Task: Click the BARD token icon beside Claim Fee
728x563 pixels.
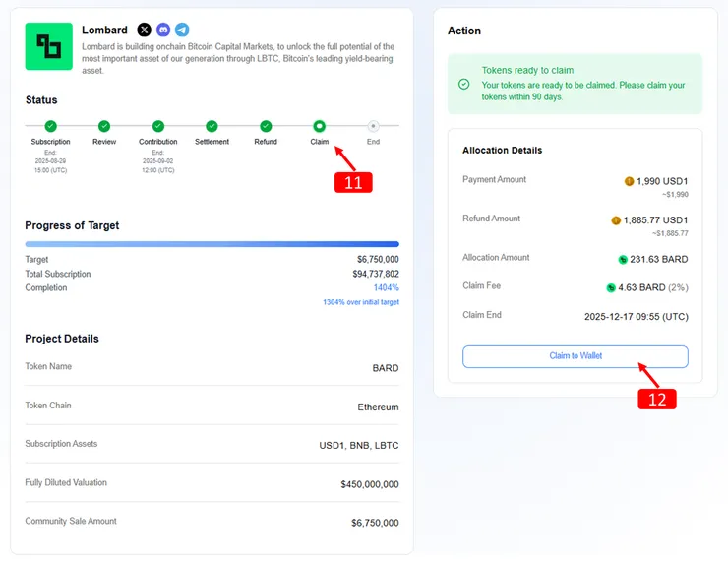Action: coord(611,288)
